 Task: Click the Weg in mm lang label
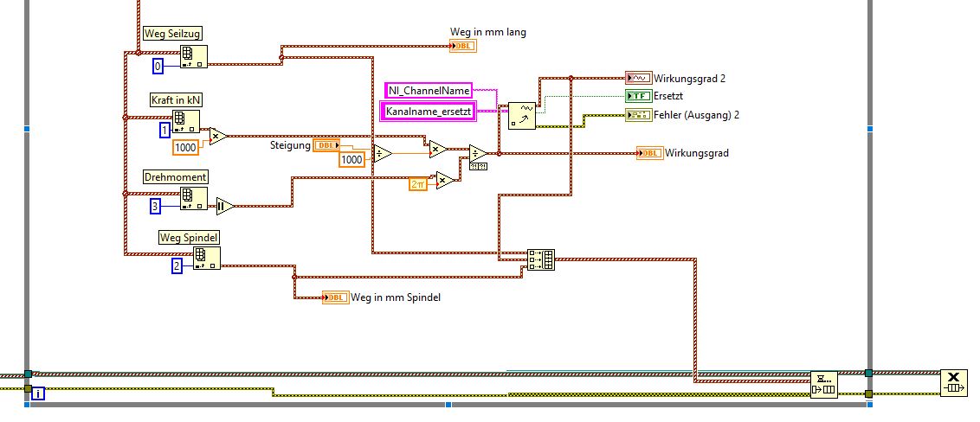click(488, 32)
